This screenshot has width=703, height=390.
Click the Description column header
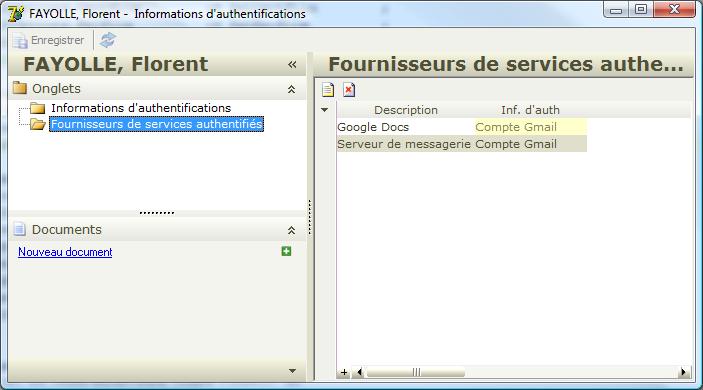click(x=406, y=110)
